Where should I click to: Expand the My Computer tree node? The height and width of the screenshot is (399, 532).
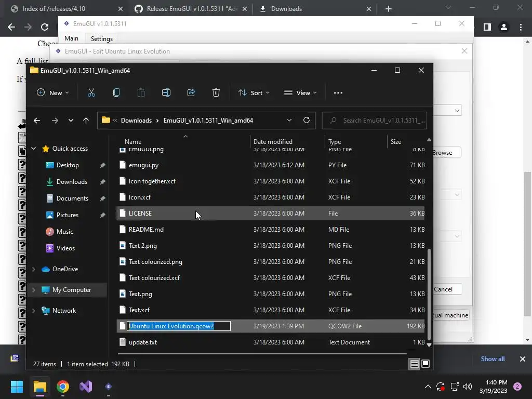(34, 290)
